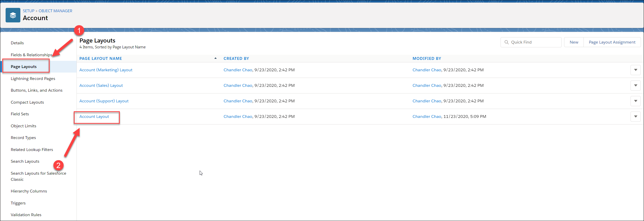Screen dimensions: 644x221
Task: Expand row actions menu for Account Layout
Action: [635, 117]
